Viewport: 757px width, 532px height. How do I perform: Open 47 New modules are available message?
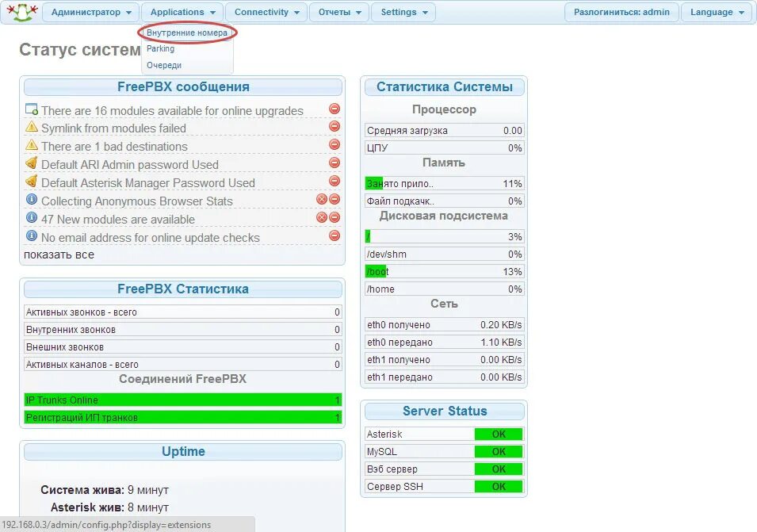[x=118, y=219]
